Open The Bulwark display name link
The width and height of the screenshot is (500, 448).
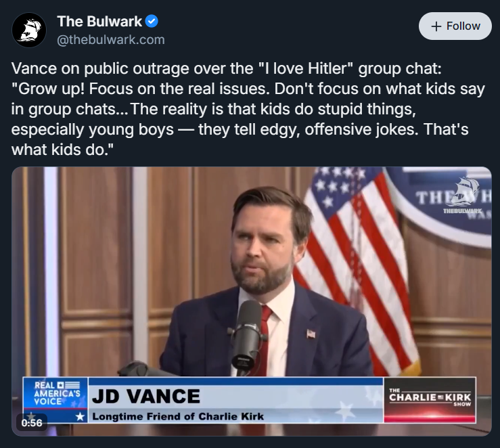[101, 22]
